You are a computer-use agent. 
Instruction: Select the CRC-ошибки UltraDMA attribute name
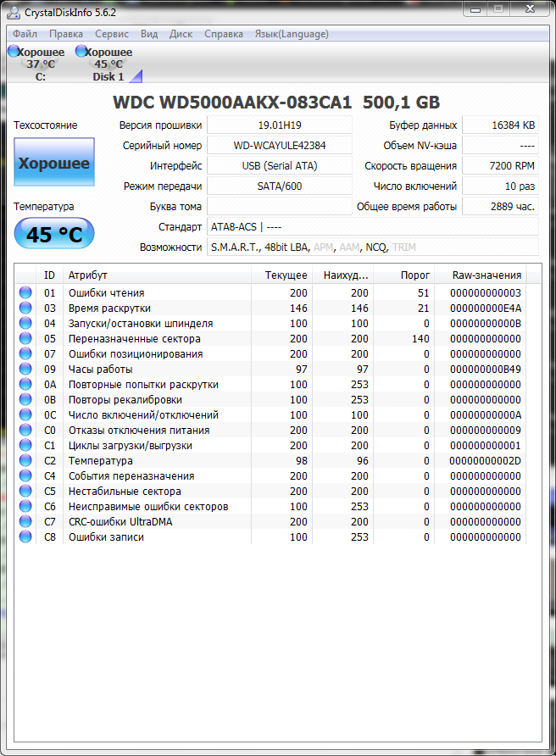coord(120,522)
